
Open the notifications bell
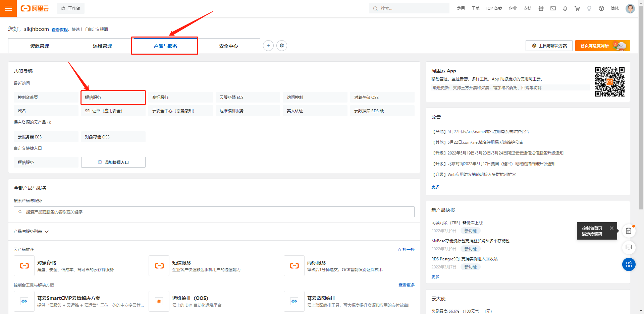[565, 8]
